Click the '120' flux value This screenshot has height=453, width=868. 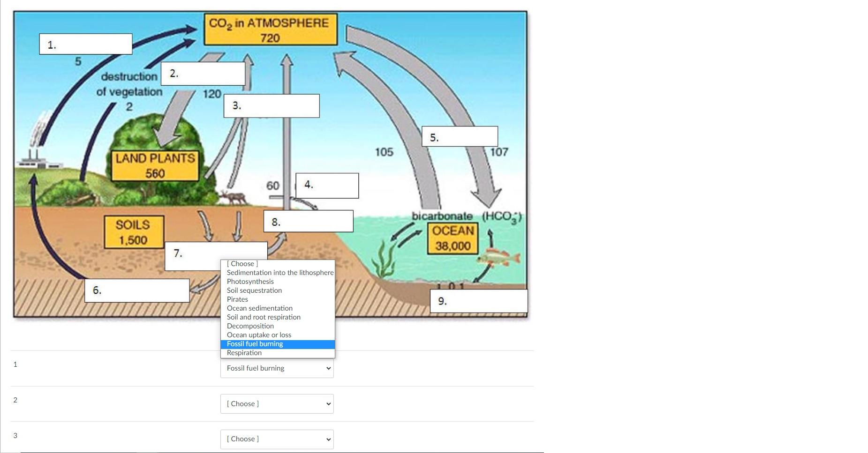[x=212, y=94]
